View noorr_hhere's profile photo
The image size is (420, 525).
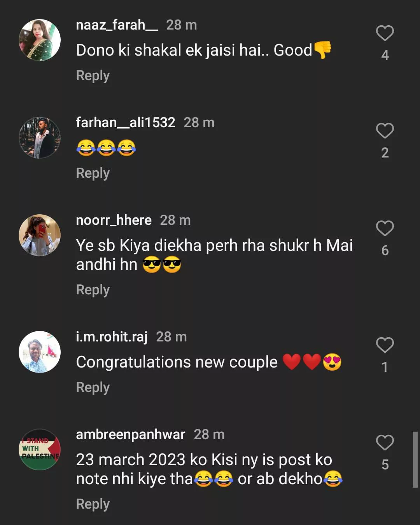(x=40, y=235)
